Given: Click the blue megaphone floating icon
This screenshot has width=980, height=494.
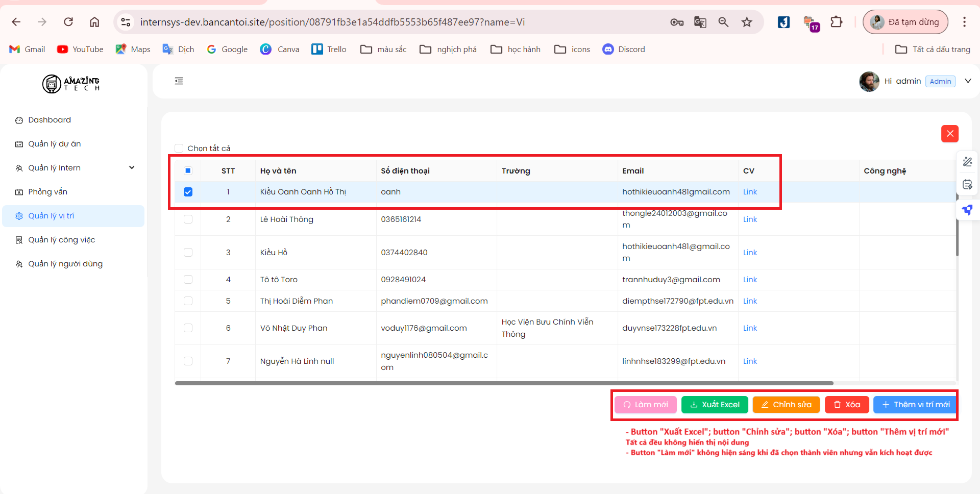Looking at the screenshot, I should pos(967,210).
